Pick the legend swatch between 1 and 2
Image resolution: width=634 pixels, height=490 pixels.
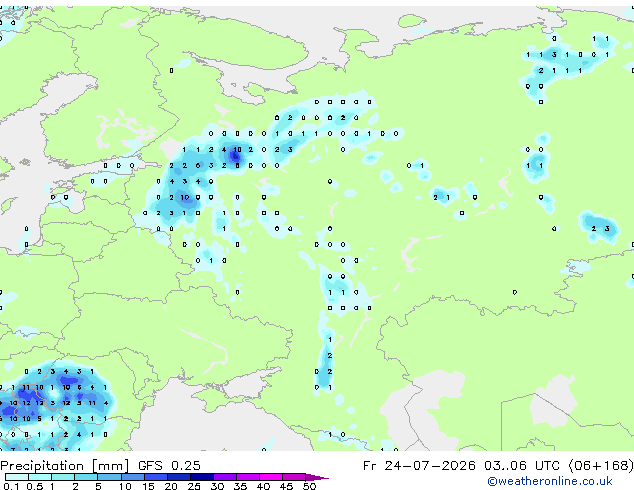(x=63, y=477)
